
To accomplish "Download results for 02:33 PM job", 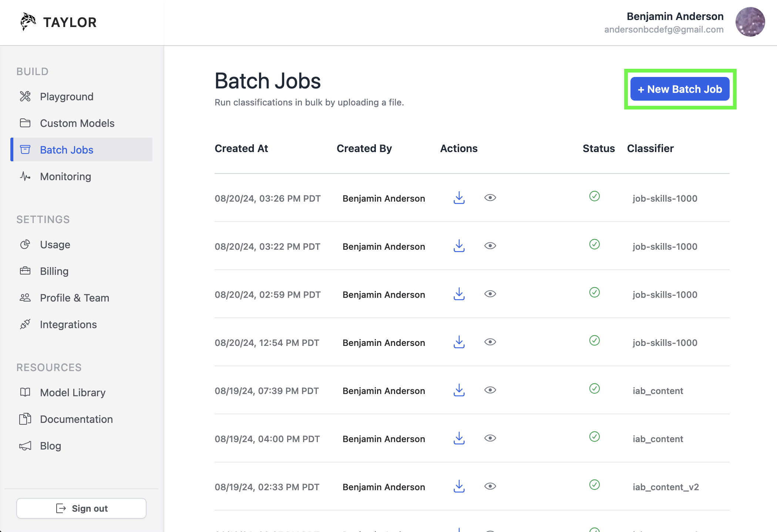I will (x=459, y=486).
